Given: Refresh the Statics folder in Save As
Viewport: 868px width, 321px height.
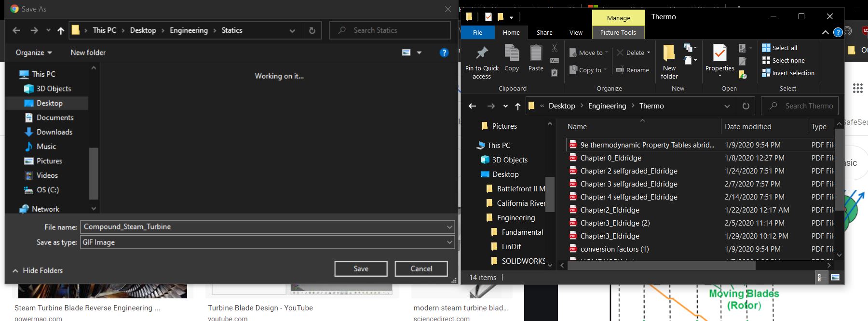Looking at the screenshot, I should click(x=312, y=30).
